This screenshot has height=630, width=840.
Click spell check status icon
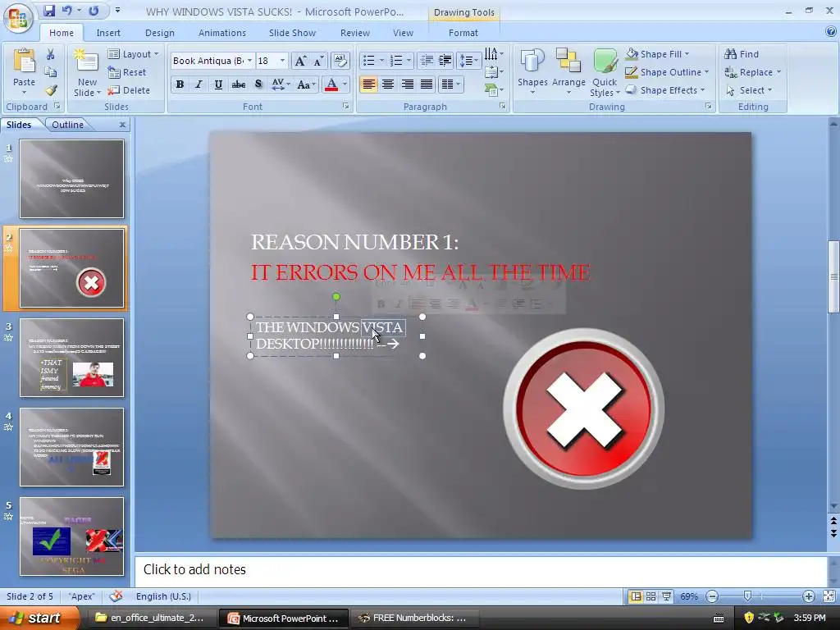point(116,596)
